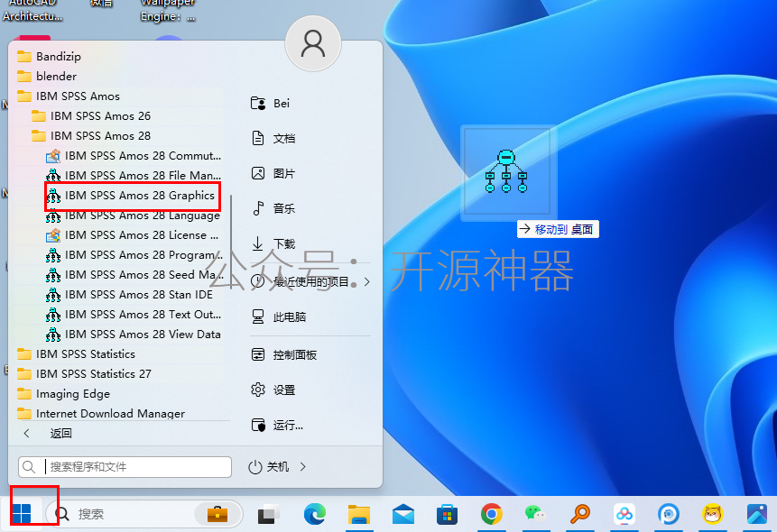Expand the blender folder
The width and height of the screenshot is (777, 532).
[47, 77]
